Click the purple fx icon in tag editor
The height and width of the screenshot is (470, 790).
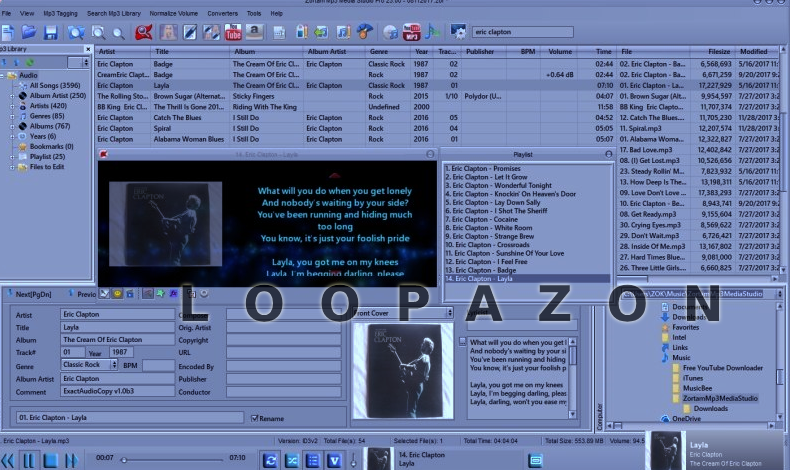[x=173, y=293]
